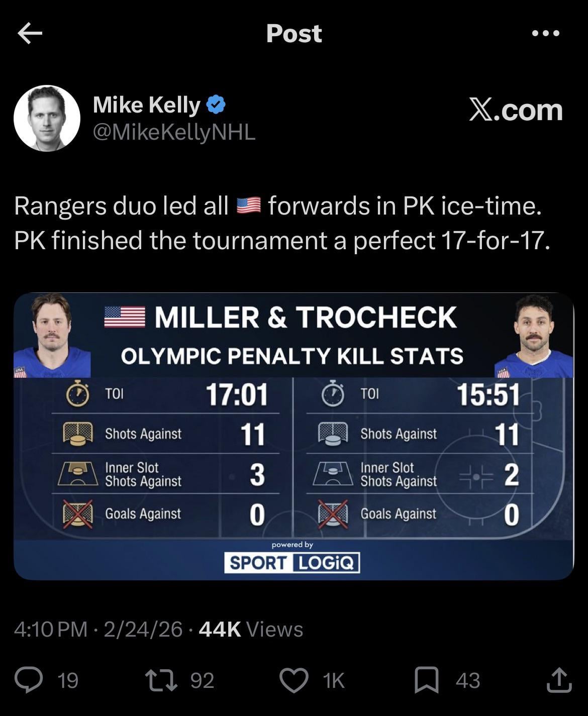The image size is (588, 716).
Task: Open the three-dot more options menu
Action: point(545,34)
